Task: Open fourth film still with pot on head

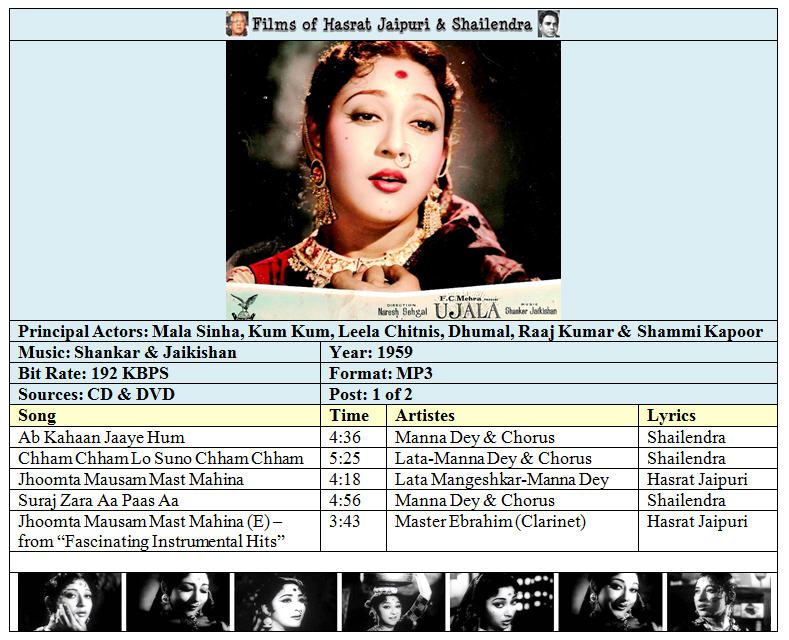Action: pos(393,602)
